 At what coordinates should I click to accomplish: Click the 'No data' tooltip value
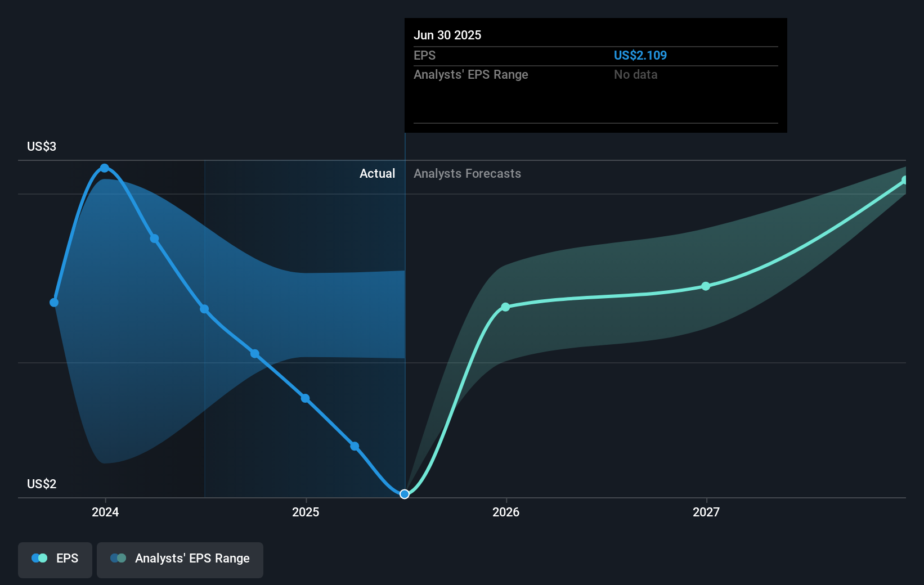pyautogui.click(x=636, y=75)
